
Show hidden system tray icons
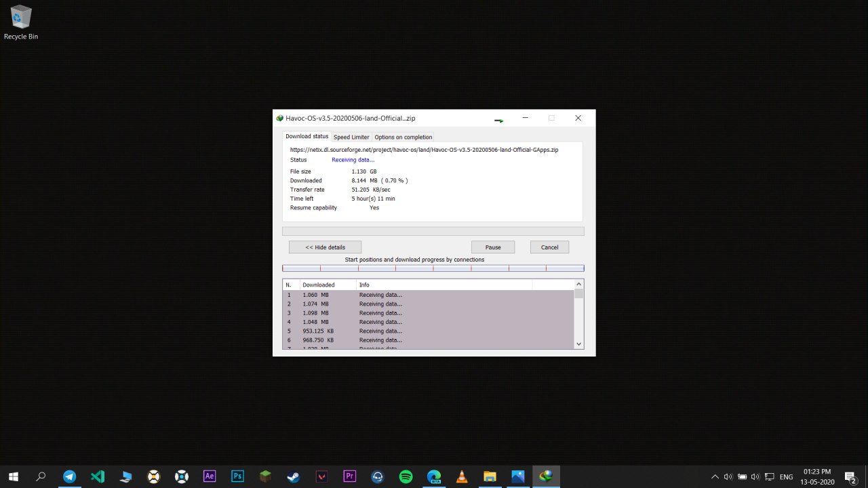tap(715, 477)
